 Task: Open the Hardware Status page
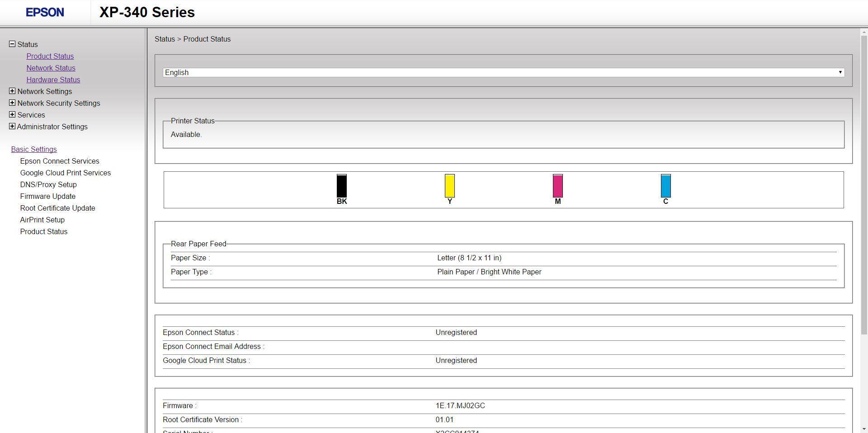[x=53, y=80]
